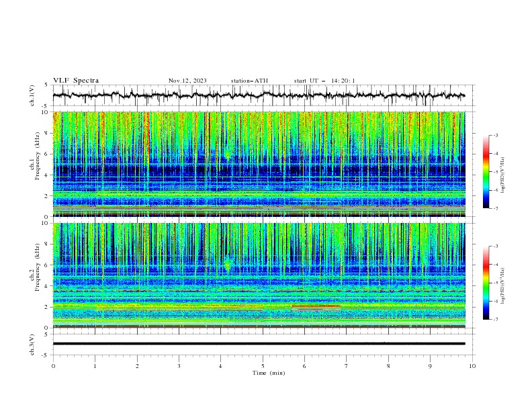Viewport: 532px width, 411px height.
Task: Click the '-7' tick on ch.2 color bar
Action: tap(495, 320)
